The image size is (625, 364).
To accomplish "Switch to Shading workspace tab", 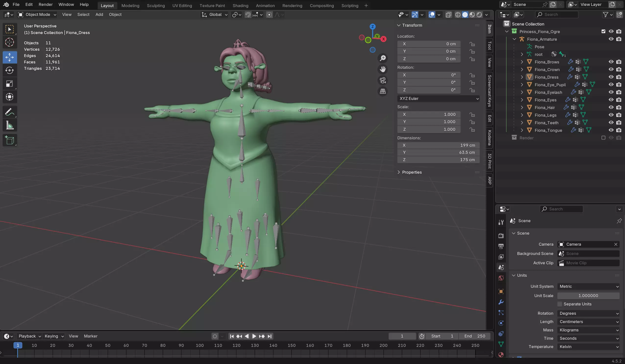I will point(240,5).
